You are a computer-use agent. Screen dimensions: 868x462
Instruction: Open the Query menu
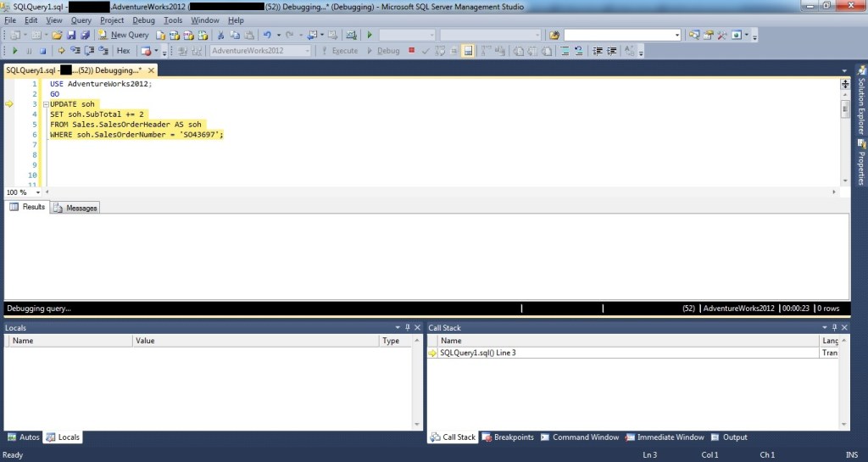pos(81,20)
